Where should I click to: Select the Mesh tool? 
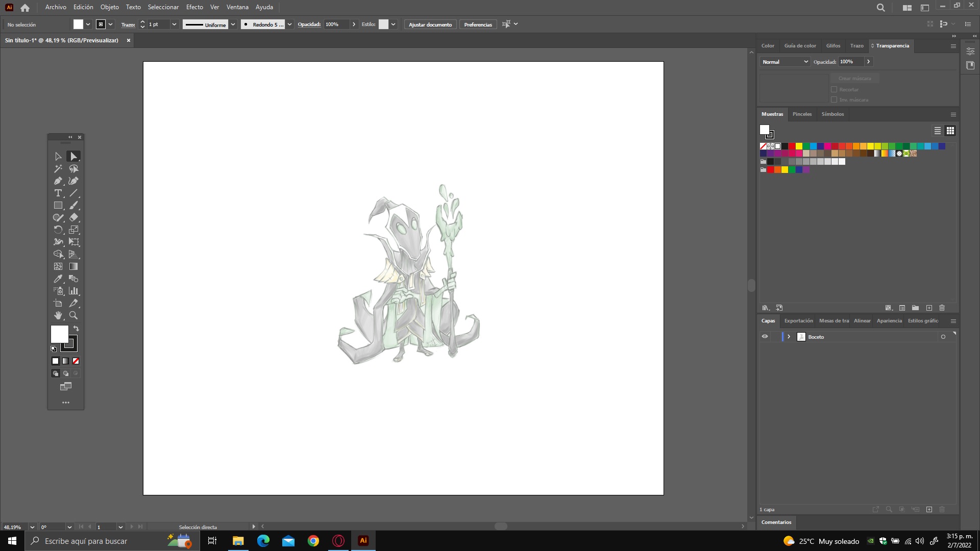(x=58, y=266)
